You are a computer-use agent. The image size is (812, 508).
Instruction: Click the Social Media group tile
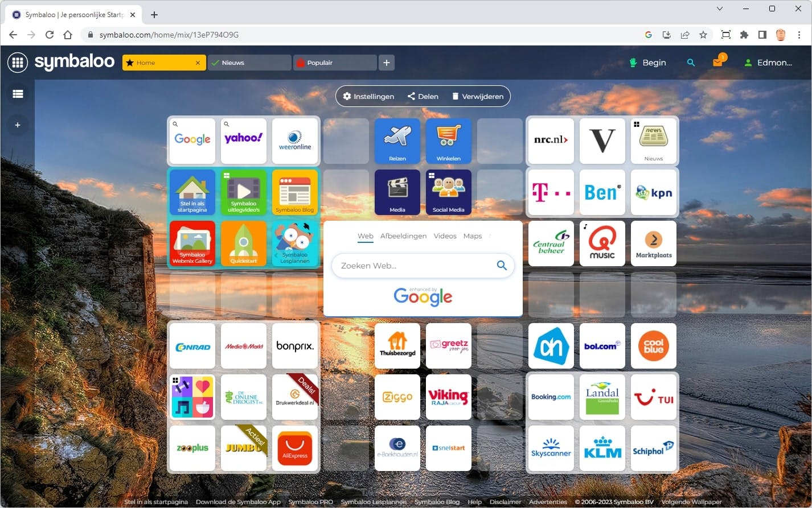click(448, 192)
